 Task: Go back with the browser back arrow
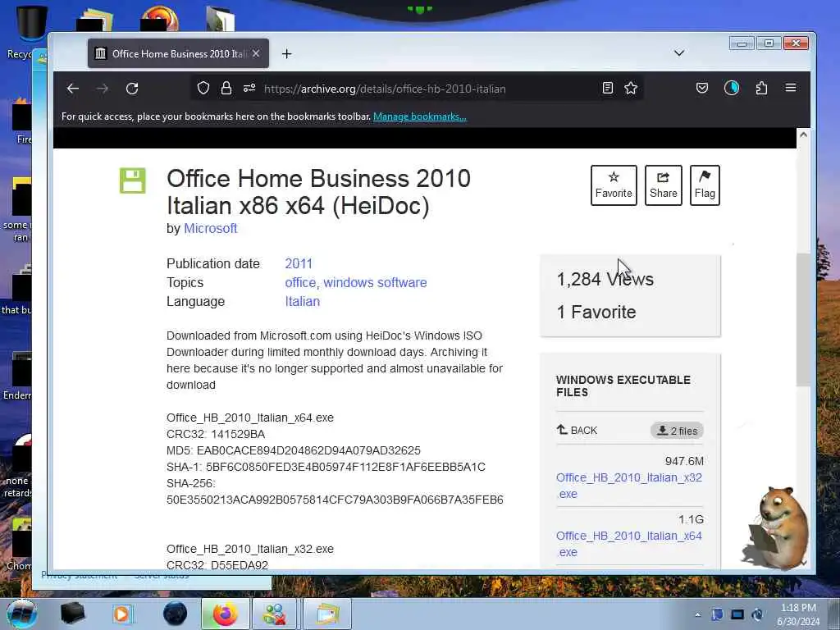[x=73, y=89]
